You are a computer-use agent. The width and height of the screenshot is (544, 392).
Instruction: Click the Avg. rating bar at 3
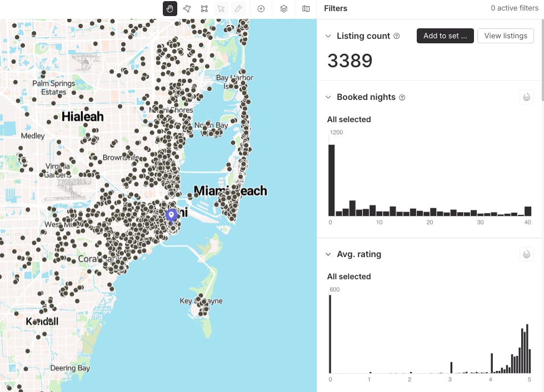point(451,368)
